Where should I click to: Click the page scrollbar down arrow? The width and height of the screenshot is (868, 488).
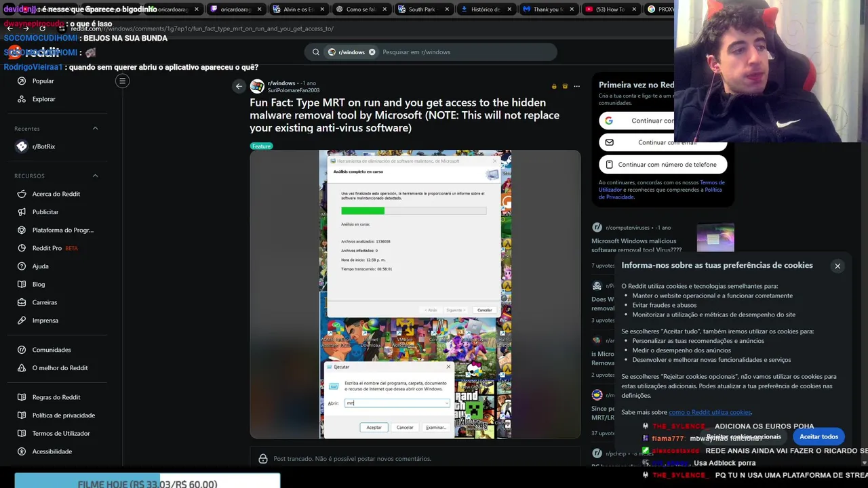[864, 463]
